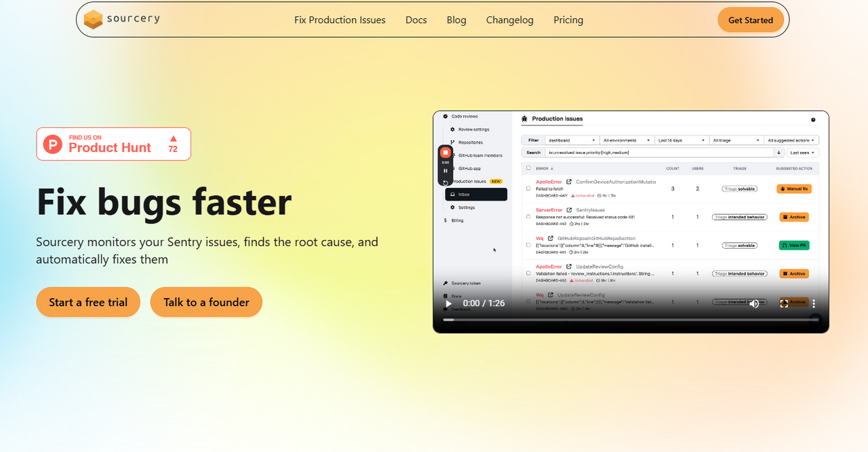Click the USERS column header
The width and height of the screenshot is (868, 452).
[697, 168]
